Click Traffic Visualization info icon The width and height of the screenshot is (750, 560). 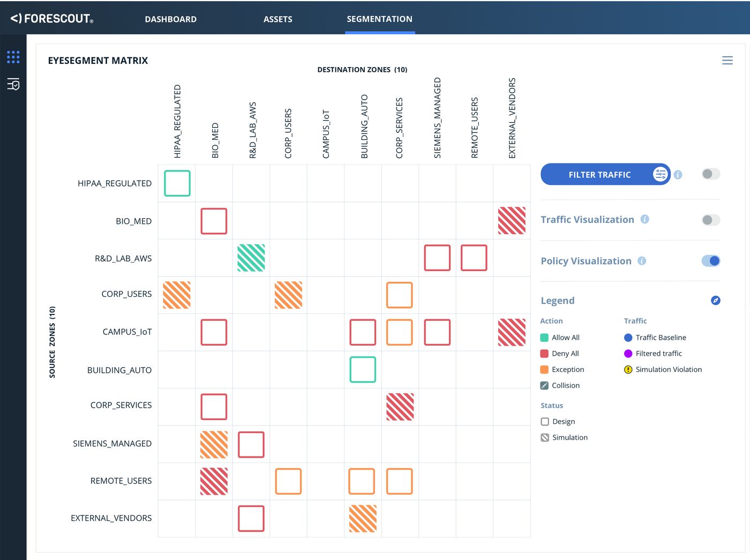click(x=645, y=219)
